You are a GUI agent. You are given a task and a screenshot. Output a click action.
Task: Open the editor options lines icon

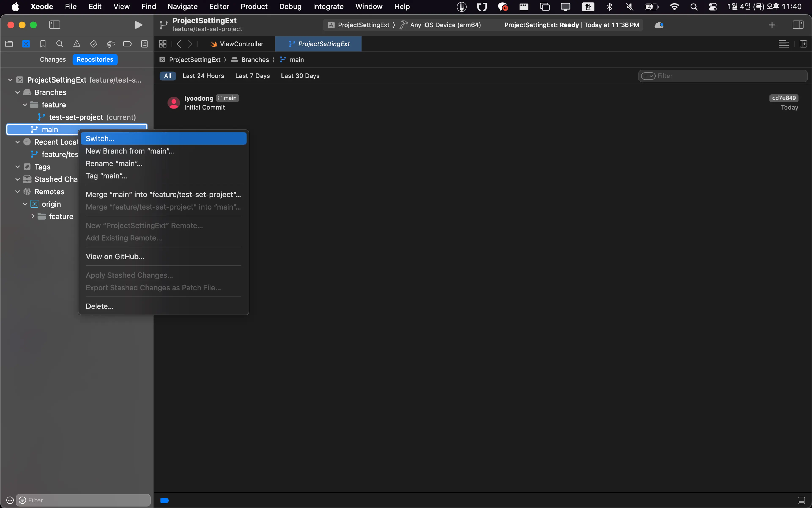point(784,44)
